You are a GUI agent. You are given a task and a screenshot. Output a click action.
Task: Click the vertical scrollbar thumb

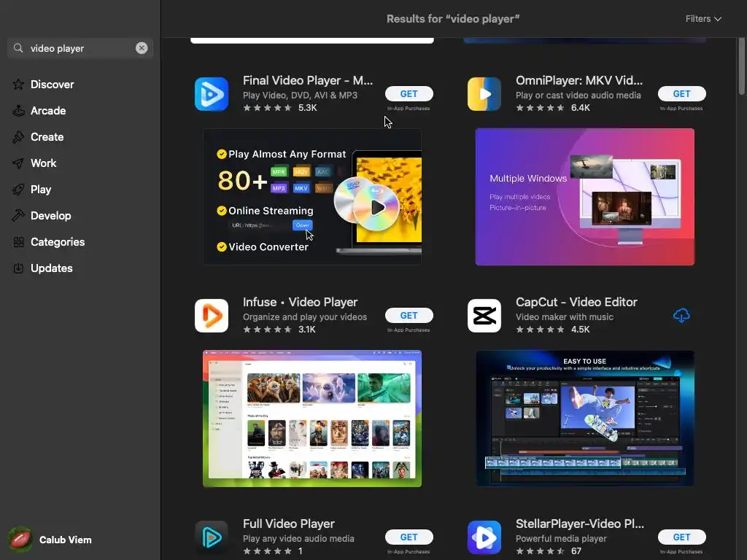click(x=741, y=66)
